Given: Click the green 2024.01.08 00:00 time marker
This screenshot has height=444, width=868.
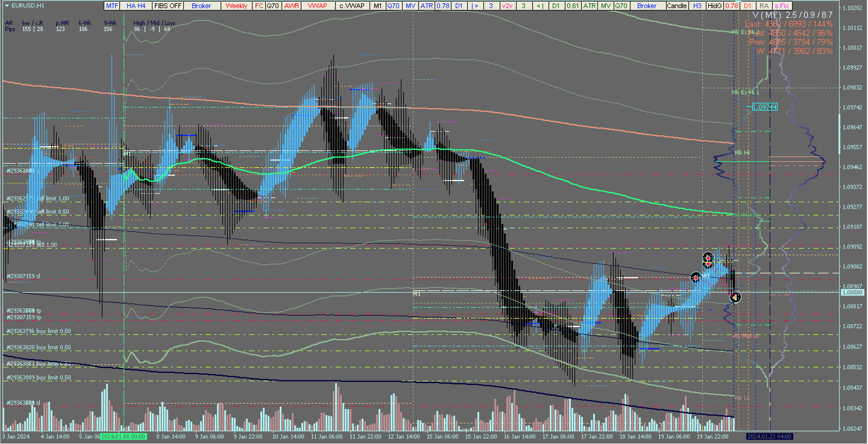Looking at the screenshot, I should click(123, 436).
